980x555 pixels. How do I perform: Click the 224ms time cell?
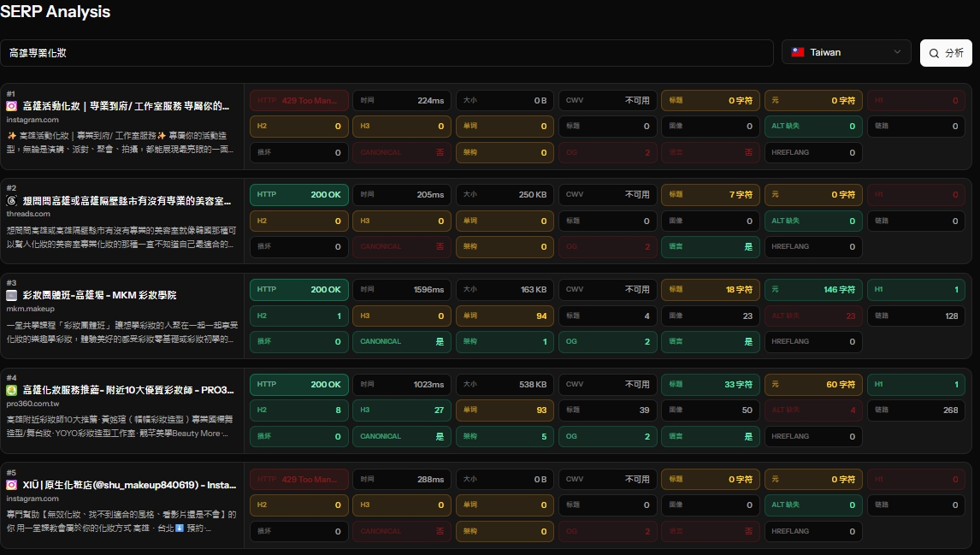click(x=402, y=100)
